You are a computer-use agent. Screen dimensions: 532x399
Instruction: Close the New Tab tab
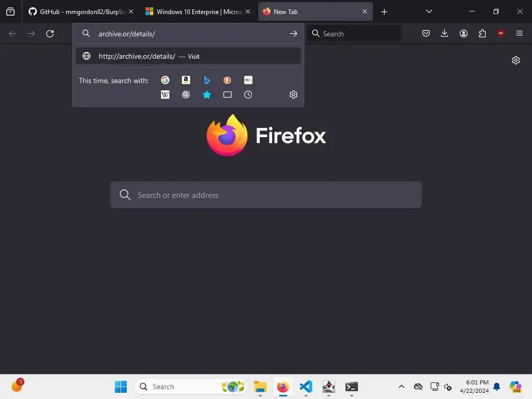pyautogui.click(x=365, y=11)
